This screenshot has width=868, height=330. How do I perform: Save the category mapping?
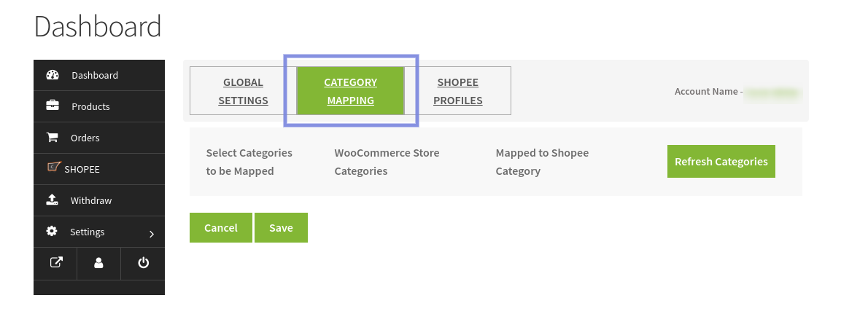point(281,227)
